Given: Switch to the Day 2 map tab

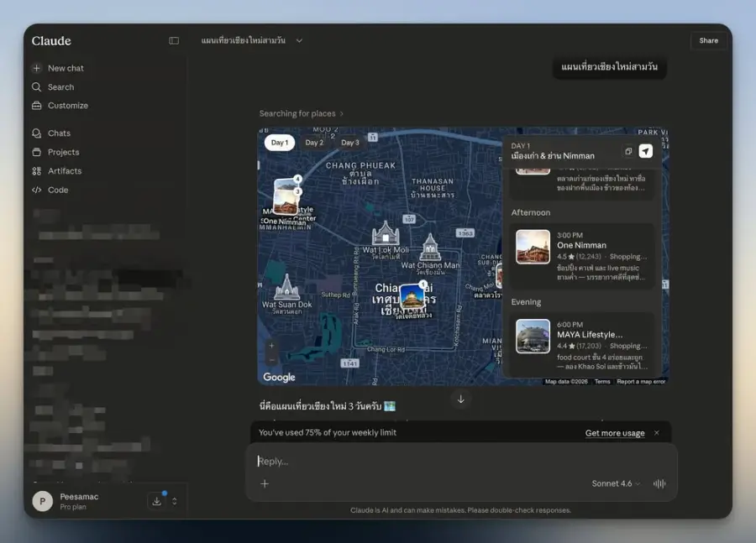Looking at the screenshot, I should 314,143.
